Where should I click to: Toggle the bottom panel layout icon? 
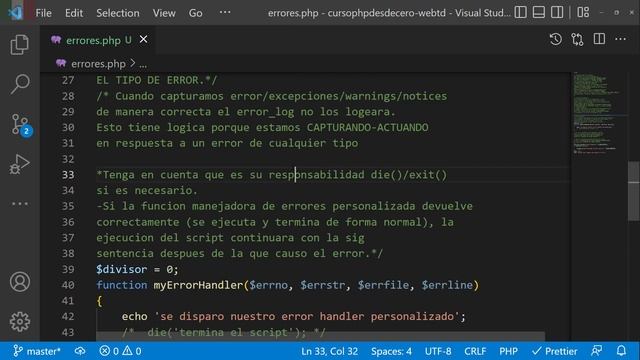tap(539, 12)
